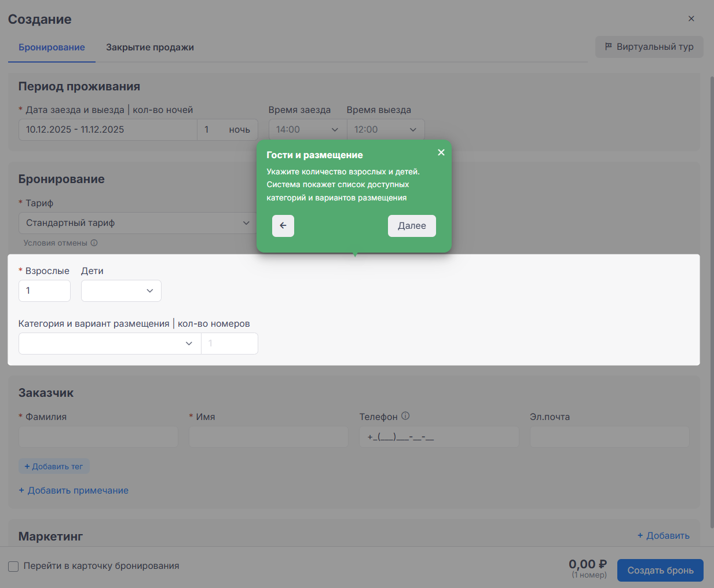Click the "Создать бронь" button
Image resolution: width=714 pixels, height=588 pixels.
pyautogui.click(x=660, y=570)
